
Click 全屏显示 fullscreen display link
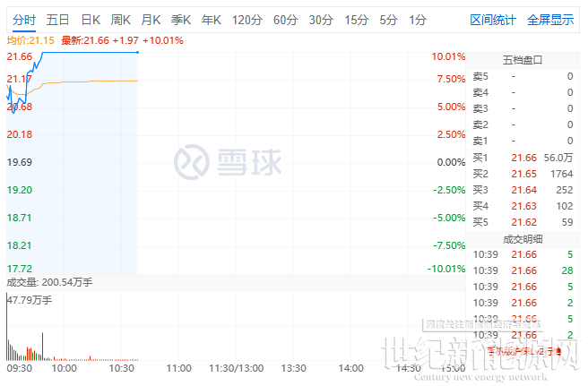(550, 19)
